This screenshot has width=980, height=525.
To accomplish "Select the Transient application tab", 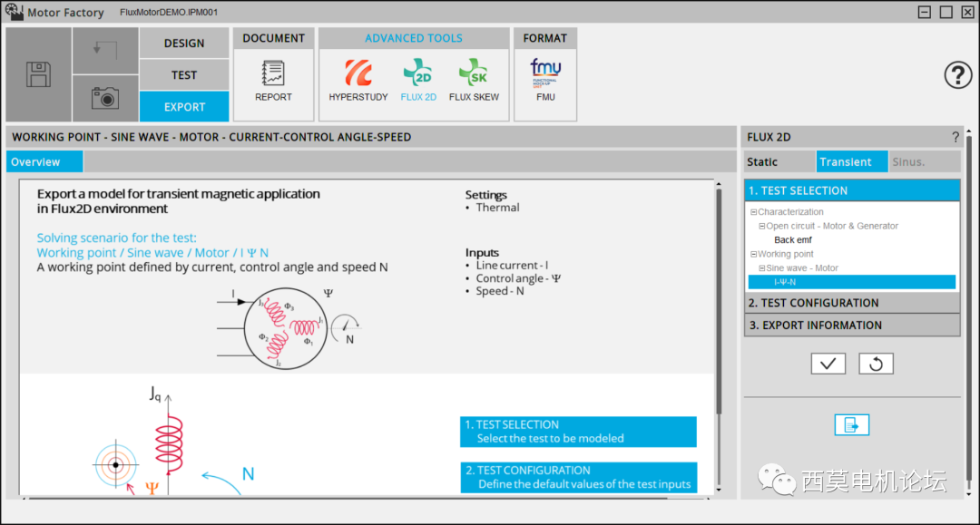I will (852, 161).
